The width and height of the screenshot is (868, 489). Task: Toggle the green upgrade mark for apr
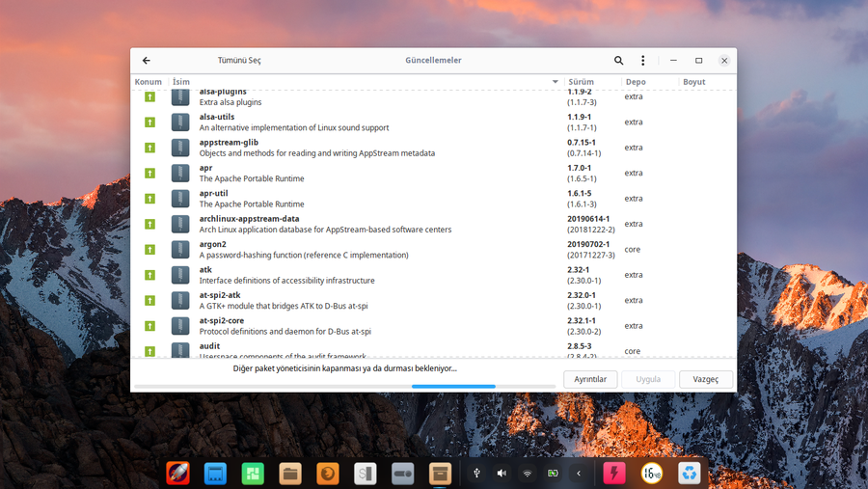click(149, 174)
